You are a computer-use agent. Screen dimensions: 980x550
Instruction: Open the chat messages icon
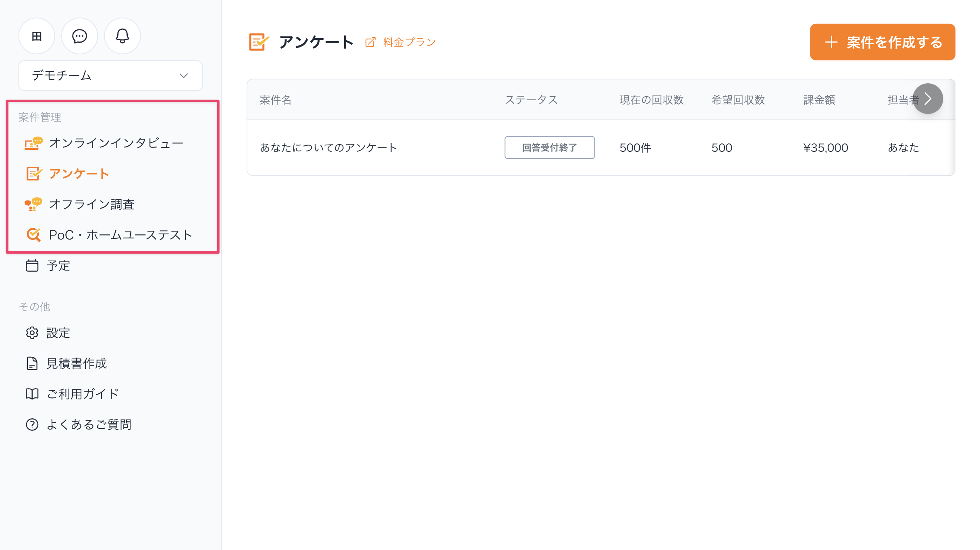[79, 36]
